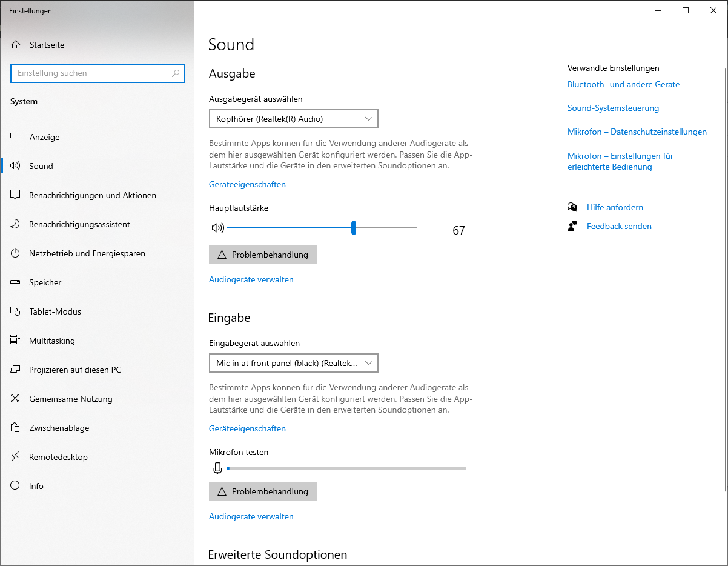Click the Multitasking icon
The image size is (728, 566).
coord(16,341)
